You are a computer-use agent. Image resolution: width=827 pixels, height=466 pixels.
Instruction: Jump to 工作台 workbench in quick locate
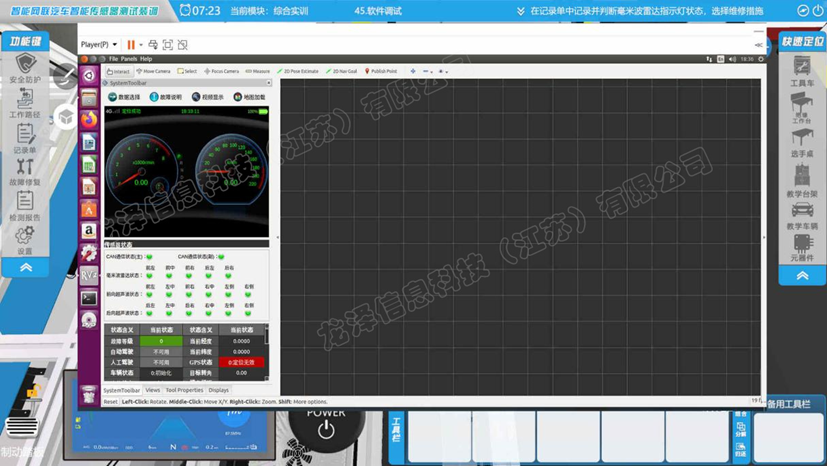pos(802,108)
